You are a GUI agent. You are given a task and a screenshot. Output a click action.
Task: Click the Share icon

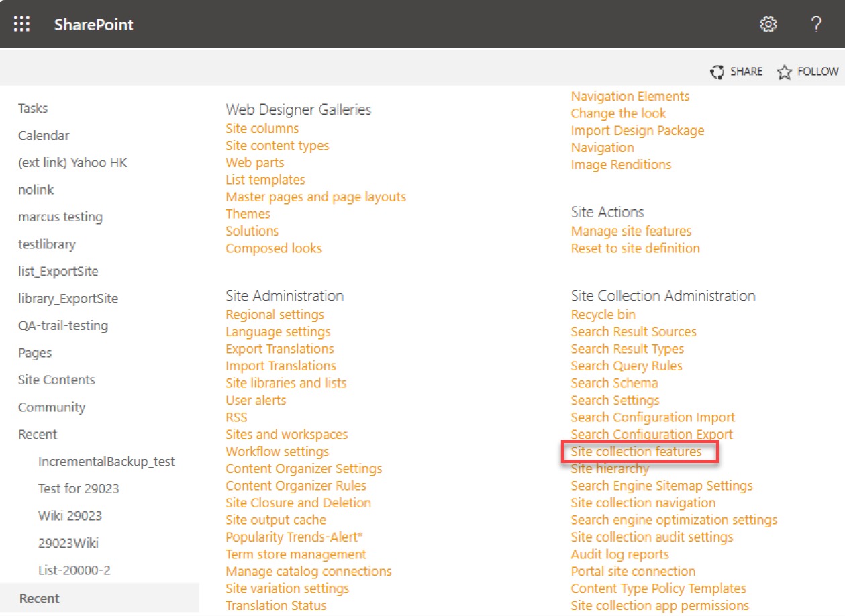[x=717, y=72]
